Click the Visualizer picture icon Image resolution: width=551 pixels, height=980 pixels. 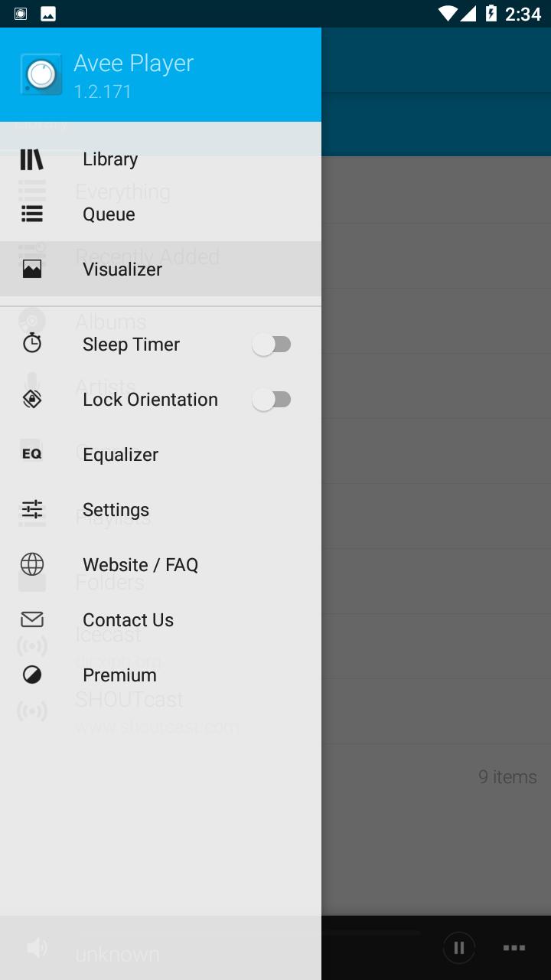[x=32, y=269]
